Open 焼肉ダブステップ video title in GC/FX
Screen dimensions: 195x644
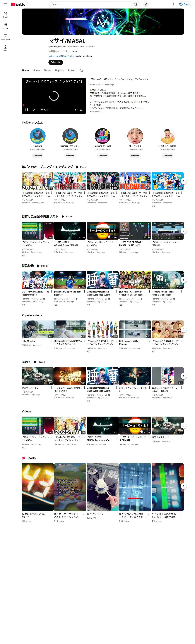30,388
